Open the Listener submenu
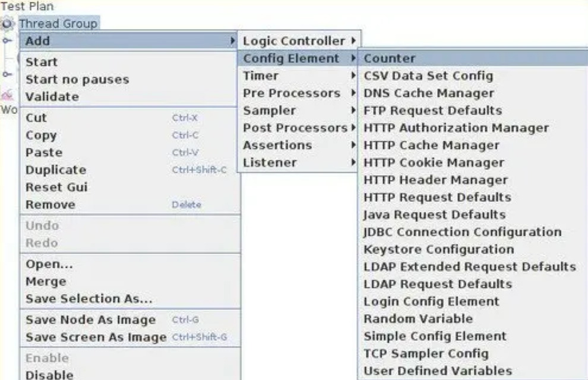The height and width of the screenshot is (380, 588). pos(270,162)
